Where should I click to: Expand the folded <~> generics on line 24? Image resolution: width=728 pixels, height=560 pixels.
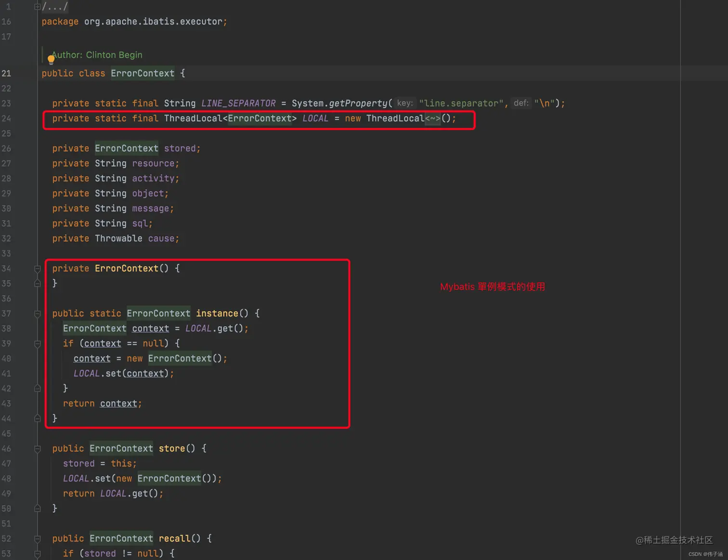(432, 118)
